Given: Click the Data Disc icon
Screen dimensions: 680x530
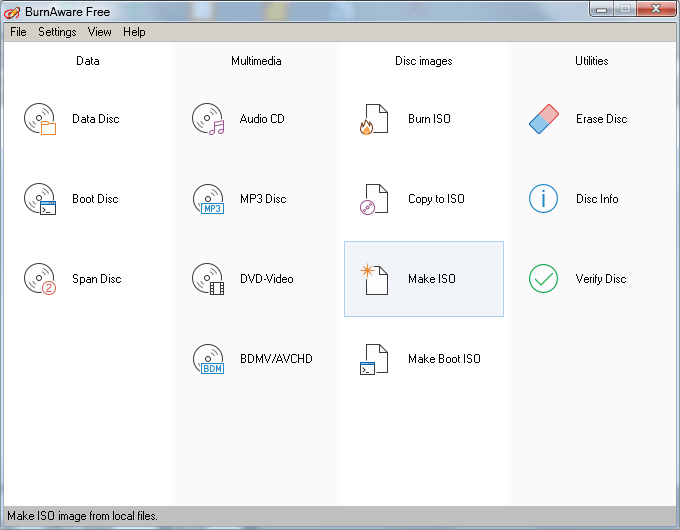Looking at the screenshot, I should click(x=40, y=119).
